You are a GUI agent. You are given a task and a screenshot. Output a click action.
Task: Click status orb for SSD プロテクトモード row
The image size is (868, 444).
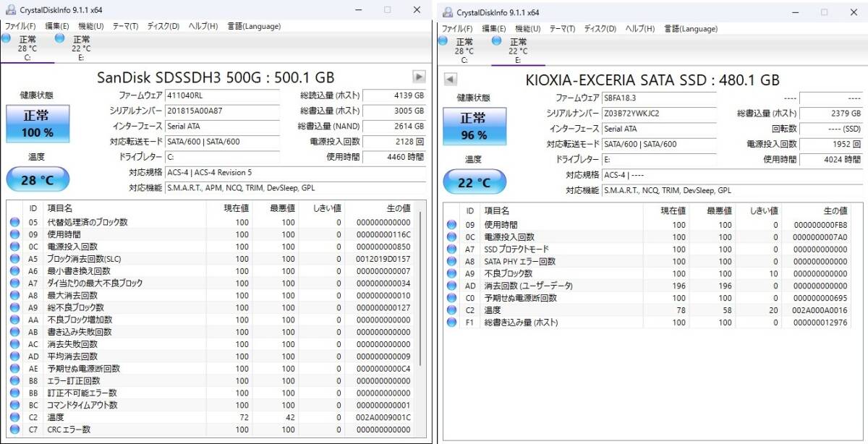[452, 249]
